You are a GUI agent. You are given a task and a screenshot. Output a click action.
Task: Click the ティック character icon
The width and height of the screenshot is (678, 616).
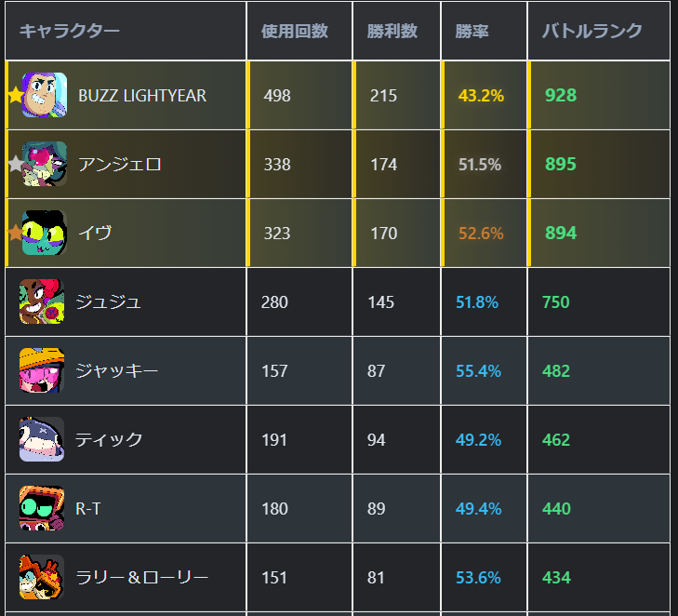pos(42,439)
